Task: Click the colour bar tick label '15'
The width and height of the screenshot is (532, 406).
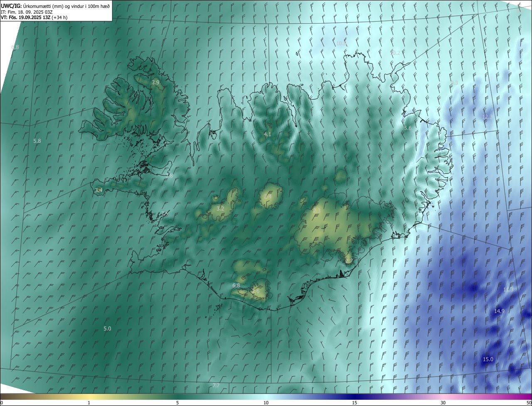Action: (355, 403)
